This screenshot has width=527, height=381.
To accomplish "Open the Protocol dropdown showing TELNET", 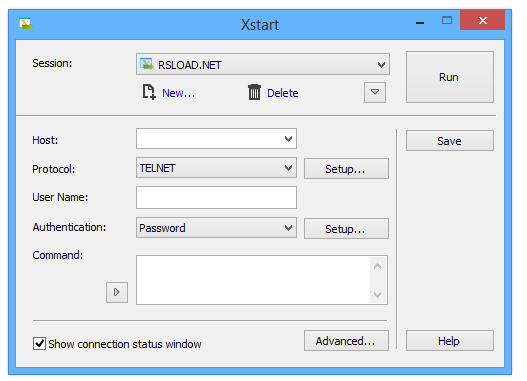I will point(216,168).
